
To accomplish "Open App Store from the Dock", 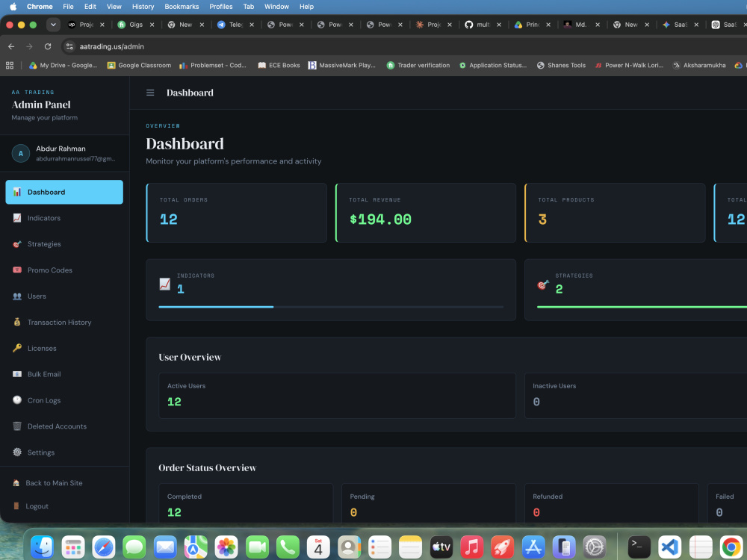I will [533, 547].
